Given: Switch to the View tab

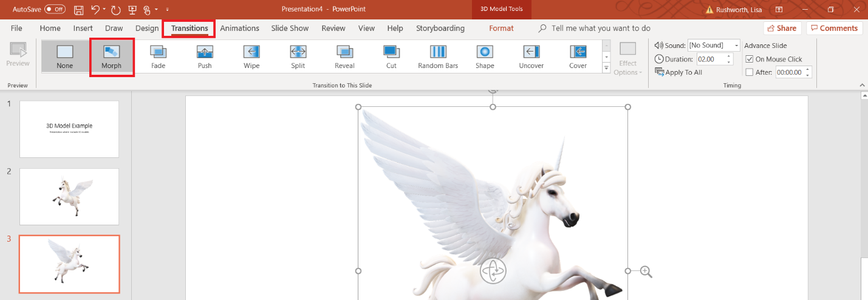Looking at the screenshot, I should 366,28.
